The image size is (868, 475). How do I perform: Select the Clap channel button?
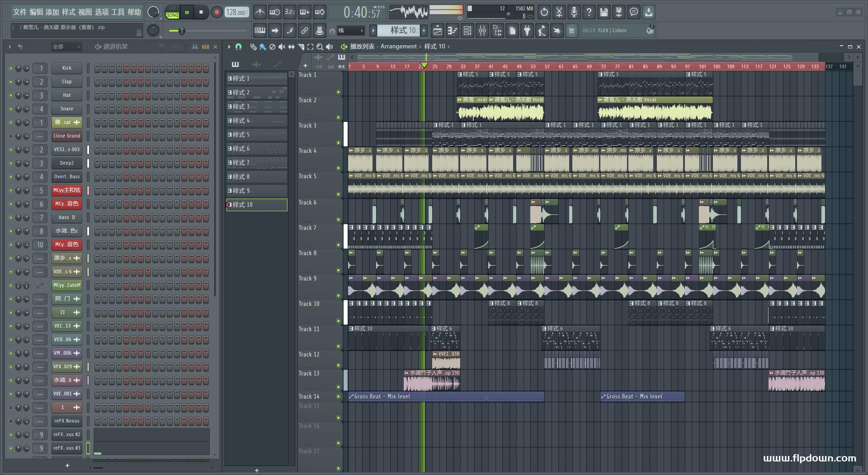point(66,82)
